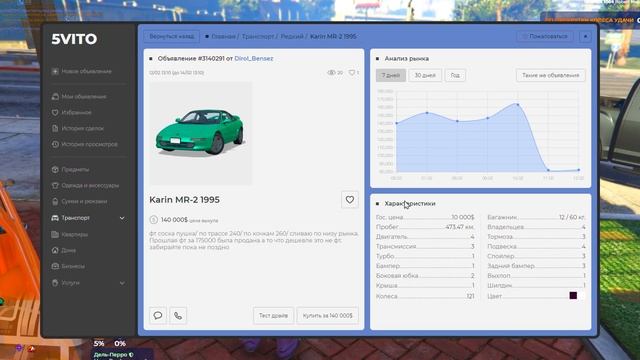
Task: Add Karin MR-2 to favorites
Action: (350, 200)
